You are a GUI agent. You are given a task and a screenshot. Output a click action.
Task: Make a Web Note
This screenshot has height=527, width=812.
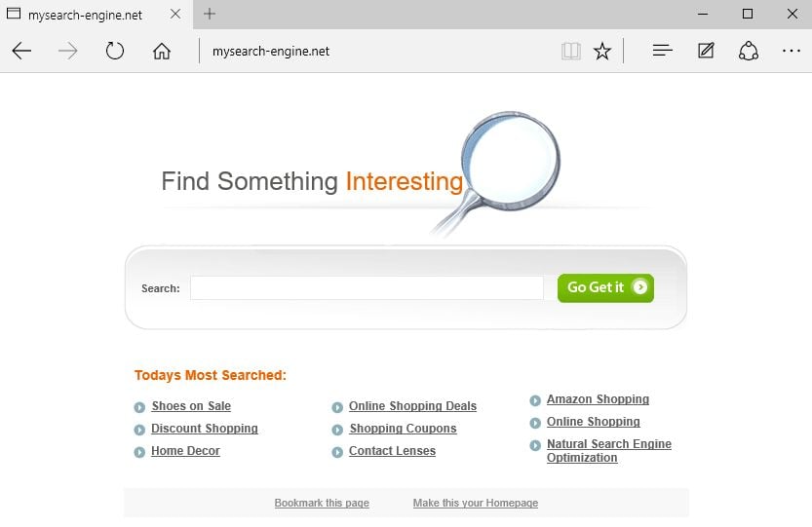[x=706, y=52]
